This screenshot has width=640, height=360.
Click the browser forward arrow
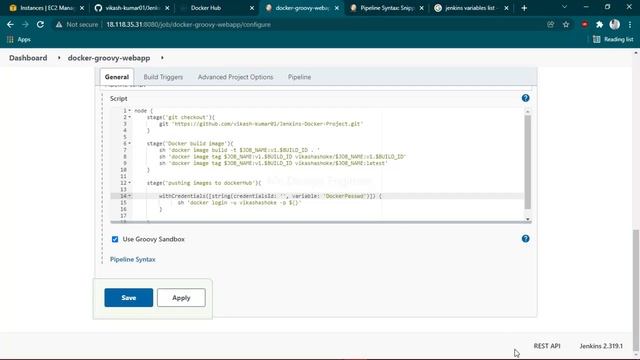click(x=25, y=24)
